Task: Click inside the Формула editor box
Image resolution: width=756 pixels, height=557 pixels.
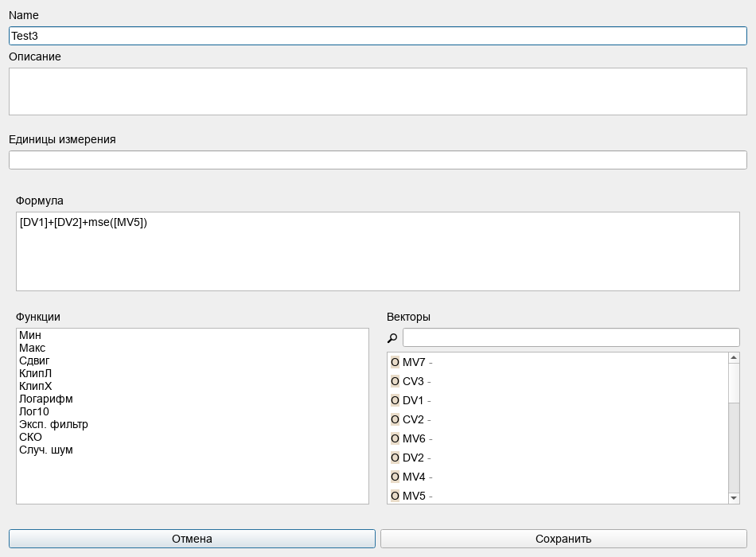Action: pyautogui.click(x=378, y=251)
